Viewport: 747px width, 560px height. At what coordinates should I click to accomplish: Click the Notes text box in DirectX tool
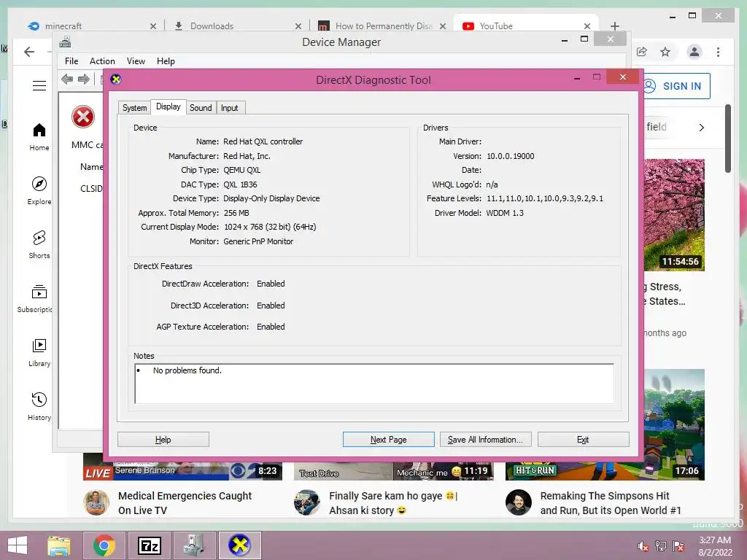point(374,384)
